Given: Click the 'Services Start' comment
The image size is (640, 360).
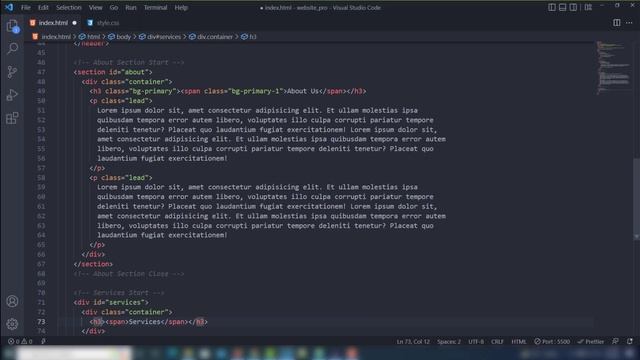Looking at the screenshot, I should [119, 293].
